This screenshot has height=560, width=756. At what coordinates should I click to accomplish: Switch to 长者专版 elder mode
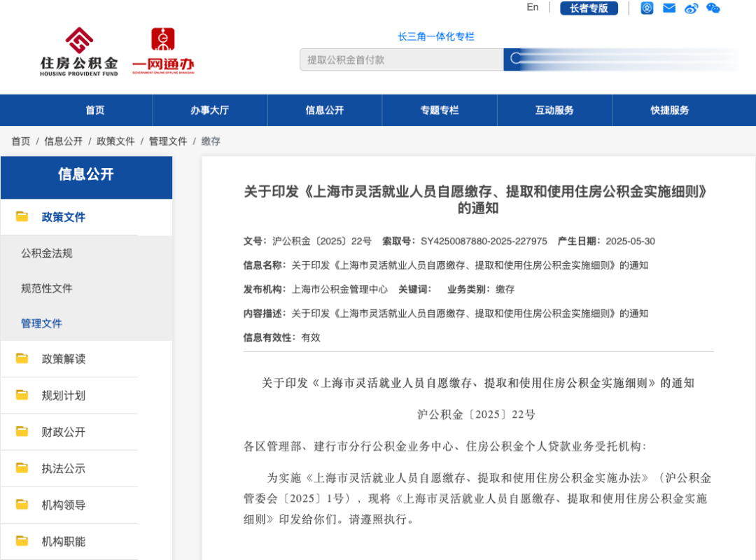[x=589, y=8]
